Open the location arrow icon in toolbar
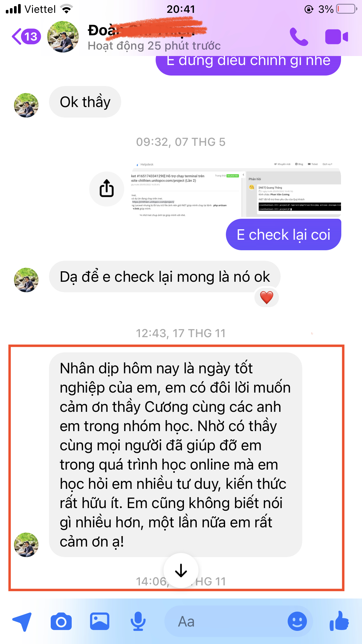Viewport: 362px width, 644px height. click(22, 622)
